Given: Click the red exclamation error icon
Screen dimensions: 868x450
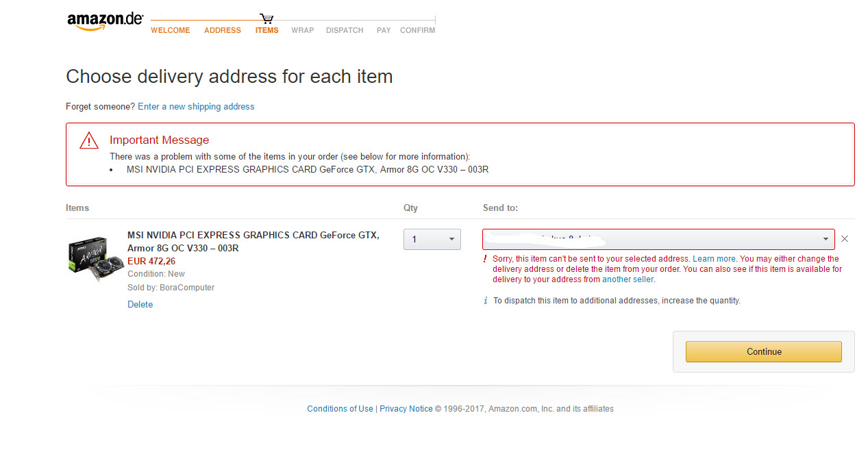Looking at the screenshot, I should tap(485, 259).
